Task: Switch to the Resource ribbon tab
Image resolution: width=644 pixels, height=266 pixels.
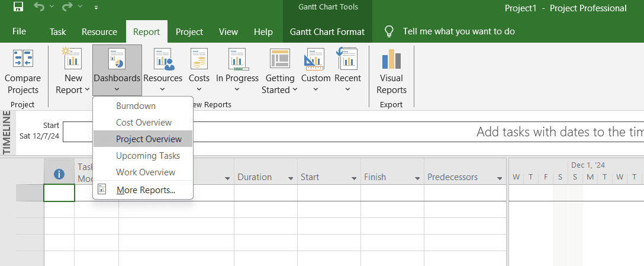Action: [99, 31]
